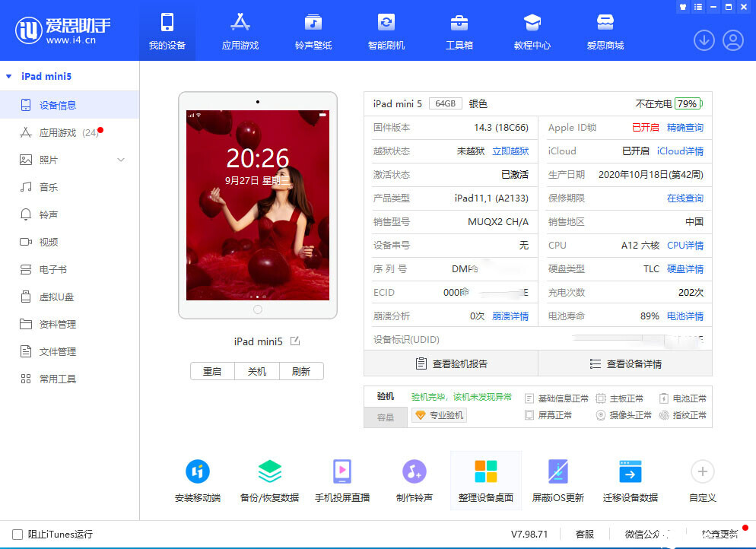Image resolution: width=756 pixels, height=549 pixels.
Task: Open the 工具箱 tab
Action: [459, 31]
